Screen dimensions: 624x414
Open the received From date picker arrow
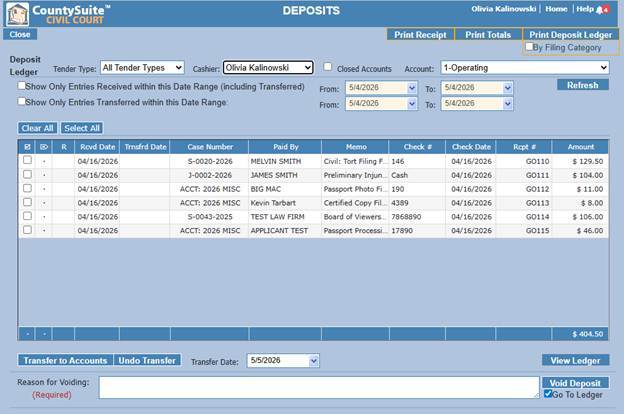pyautogui.click(x=412, y=88)
